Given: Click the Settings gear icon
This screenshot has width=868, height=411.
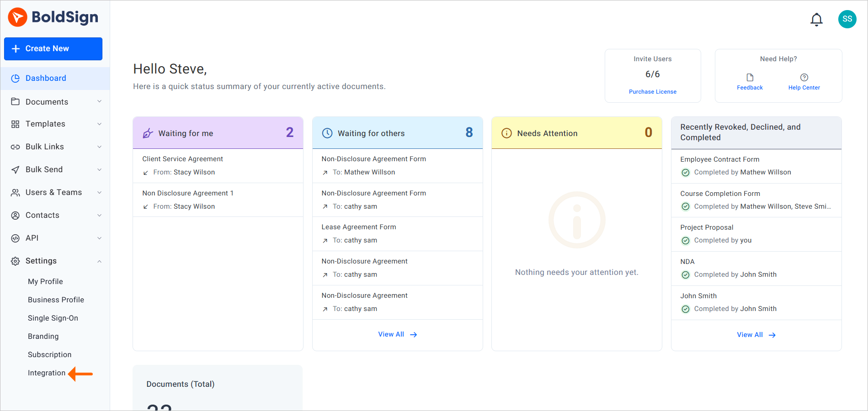Looking at the screenshot, I should coord(16,261).
